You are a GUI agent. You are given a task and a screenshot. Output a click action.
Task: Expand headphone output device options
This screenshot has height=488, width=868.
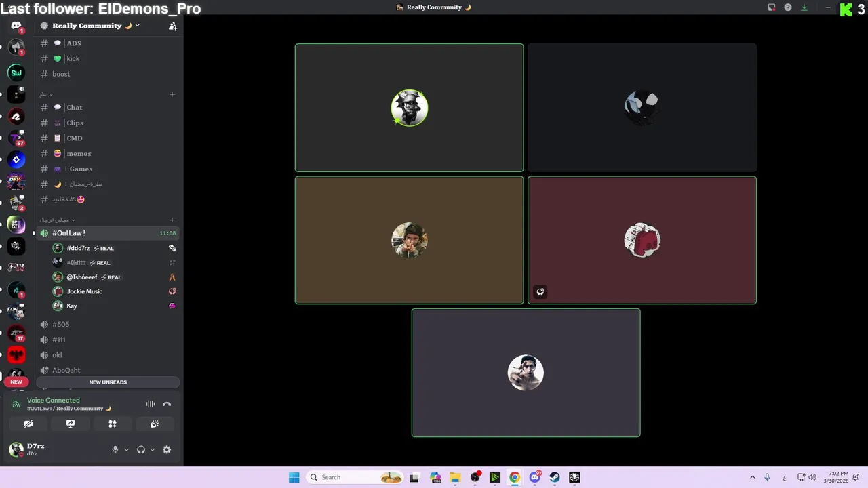pyautogui.click(x=152, y=449)
